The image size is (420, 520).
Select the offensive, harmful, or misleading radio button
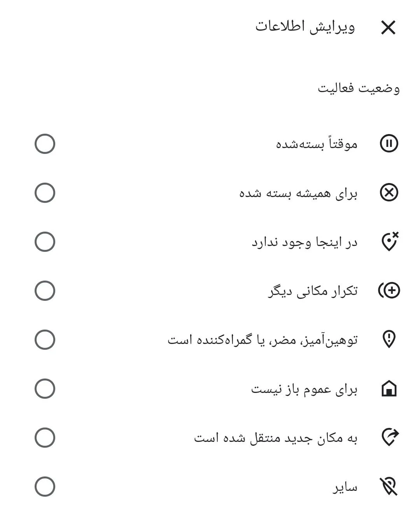45,340
